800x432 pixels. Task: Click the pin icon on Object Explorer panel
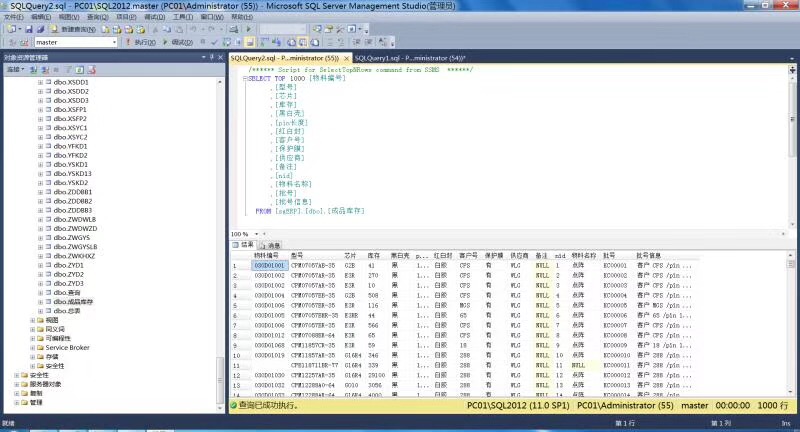(x=211, y=58)
